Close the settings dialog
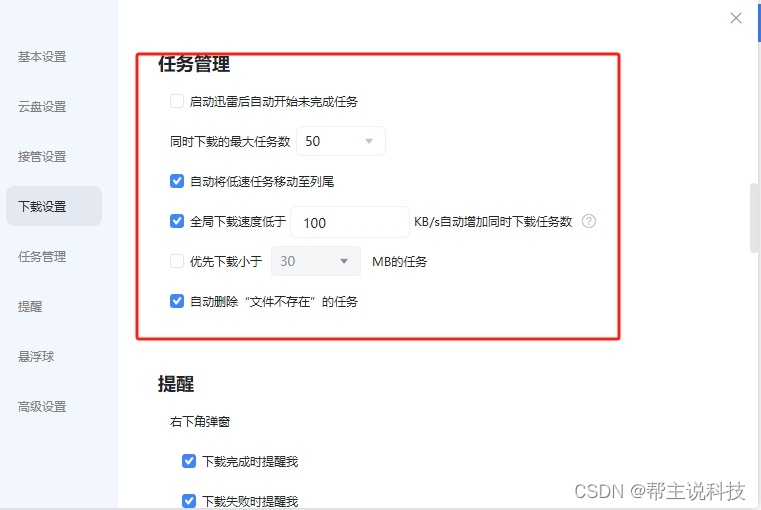The height and width of the screenshot is (510, 761). click(x=736, y=18)
